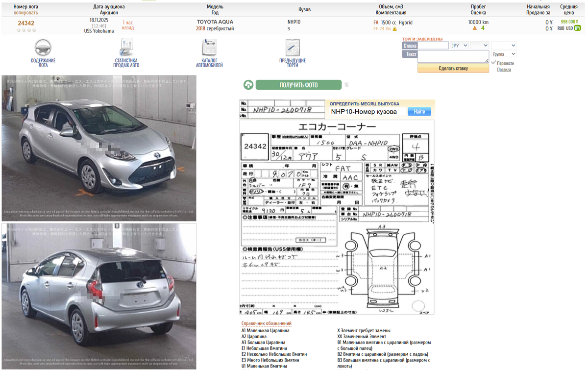The height and width of the screenshot is (370, 588).
Task: Open Предыдущие торги document icon
Action: pyautogui.click(x=293, y=47)
